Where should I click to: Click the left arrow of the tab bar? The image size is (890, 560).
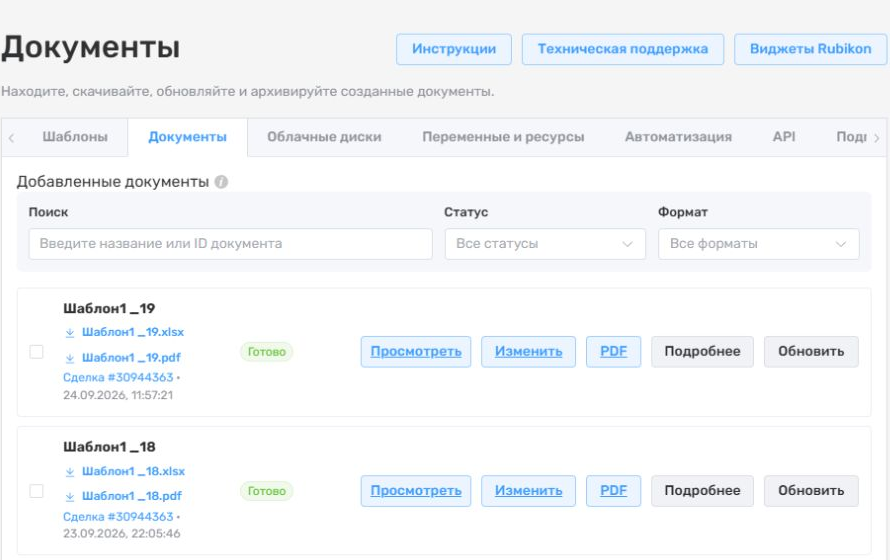(11, 137)
